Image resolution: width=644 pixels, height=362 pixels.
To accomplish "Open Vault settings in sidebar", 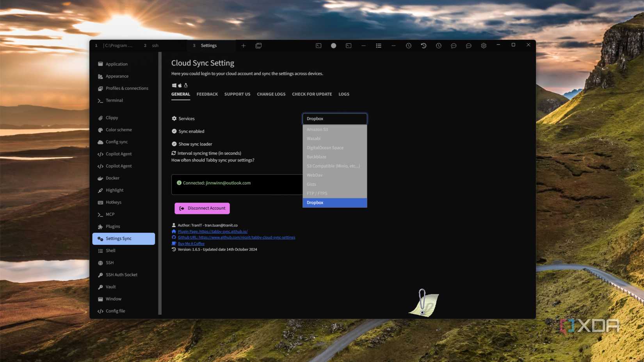I will click(124, 287).
